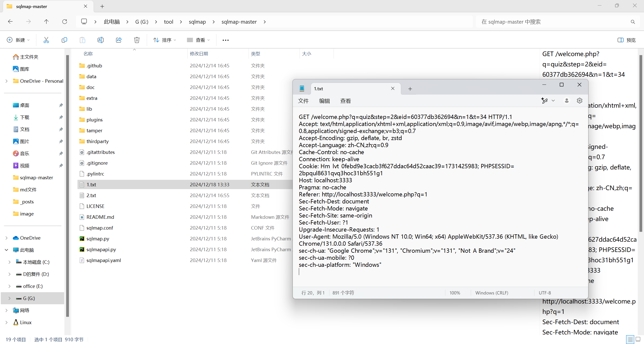
Task: Click the Copy icon in toolbar
Action: pos(64,40)
